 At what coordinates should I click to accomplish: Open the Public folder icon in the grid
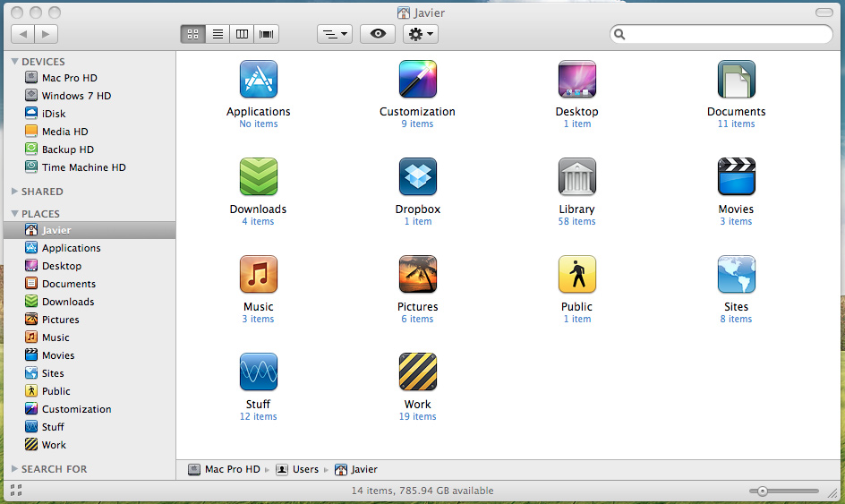(577, 274)
